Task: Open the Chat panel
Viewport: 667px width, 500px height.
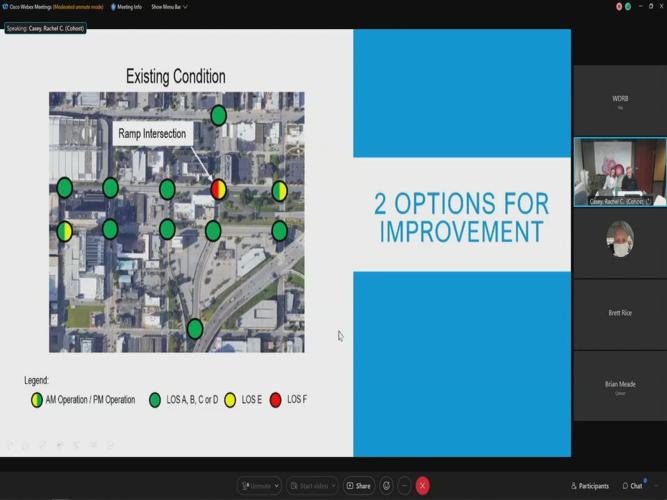Action: click(x=632, y=486)
